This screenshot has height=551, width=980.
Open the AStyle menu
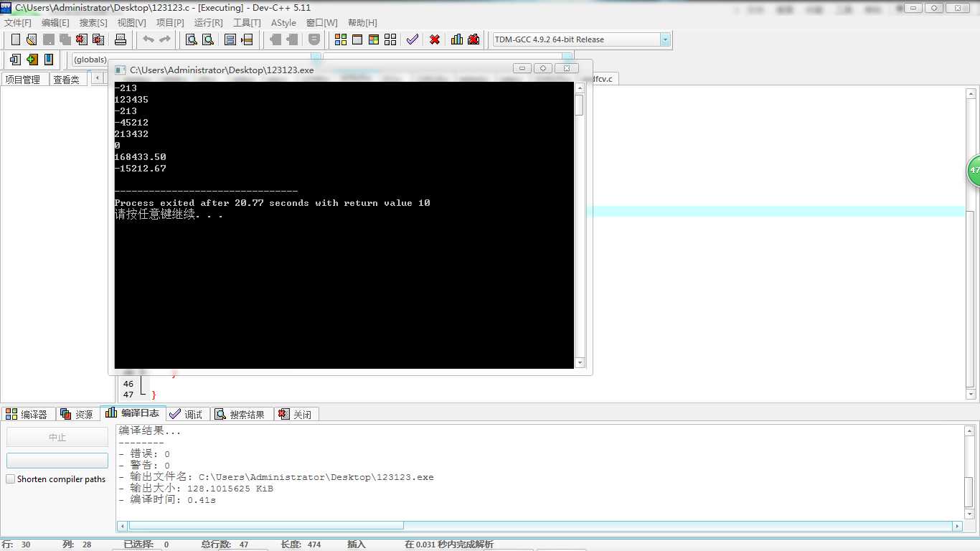pyautogui.click(x=283, y=23)
